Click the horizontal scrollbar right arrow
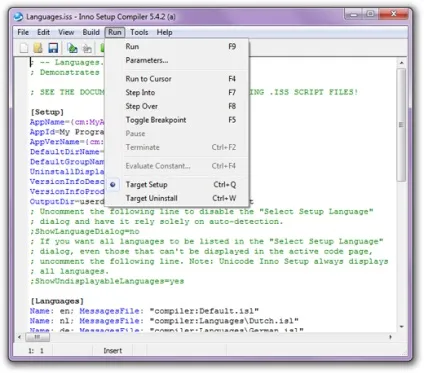 (390, 337)
